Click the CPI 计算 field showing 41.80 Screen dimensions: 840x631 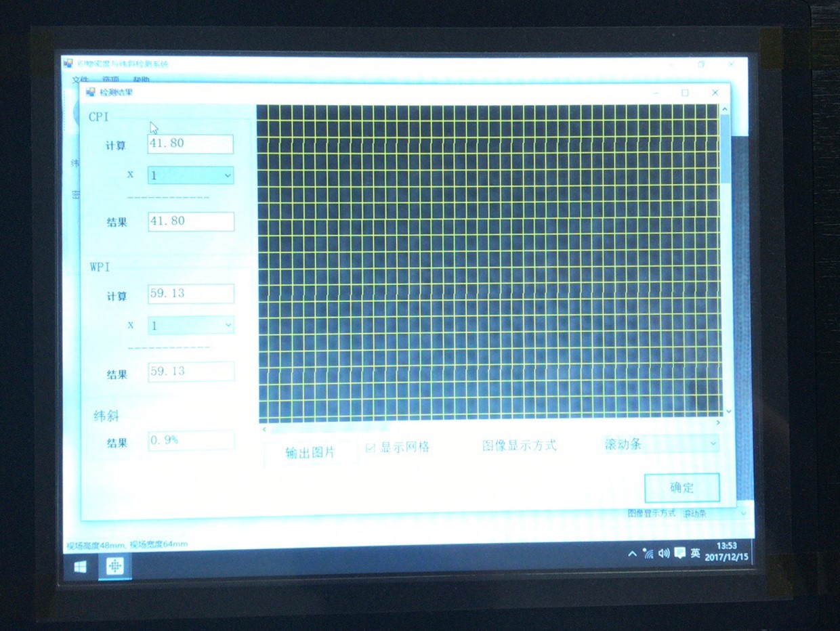tap(190, 144)
